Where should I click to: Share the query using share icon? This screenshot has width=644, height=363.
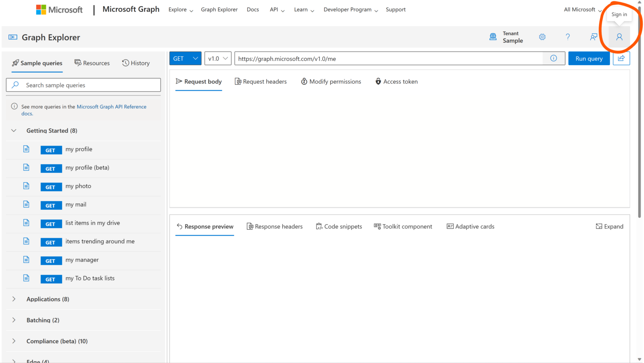[x=621, y=58]
